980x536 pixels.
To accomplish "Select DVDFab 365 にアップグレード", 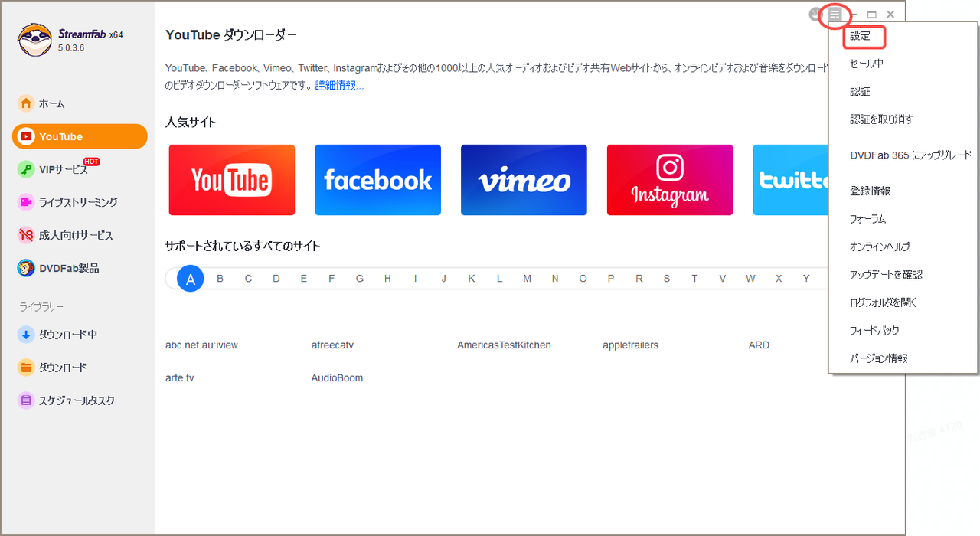I will point(910,155).
